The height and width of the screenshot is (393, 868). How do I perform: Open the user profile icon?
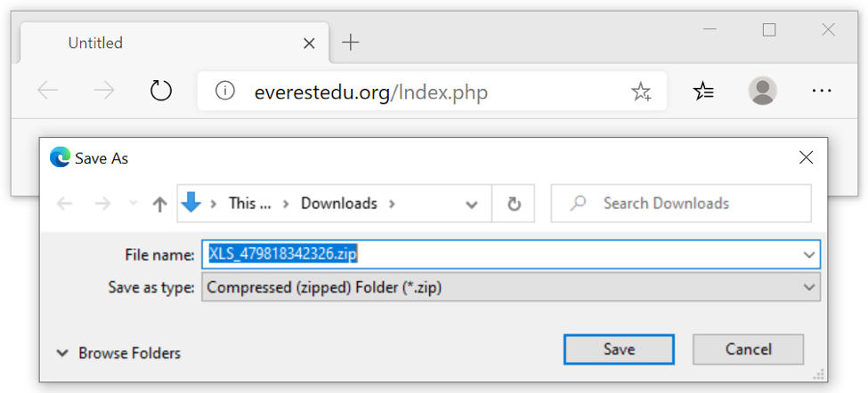click(x=762, y=91)
